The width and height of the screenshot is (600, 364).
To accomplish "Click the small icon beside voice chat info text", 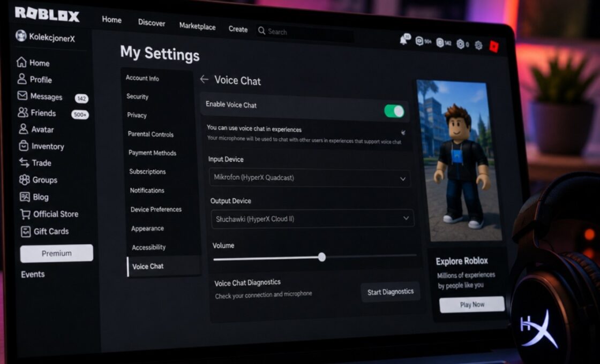I will 403,132.
